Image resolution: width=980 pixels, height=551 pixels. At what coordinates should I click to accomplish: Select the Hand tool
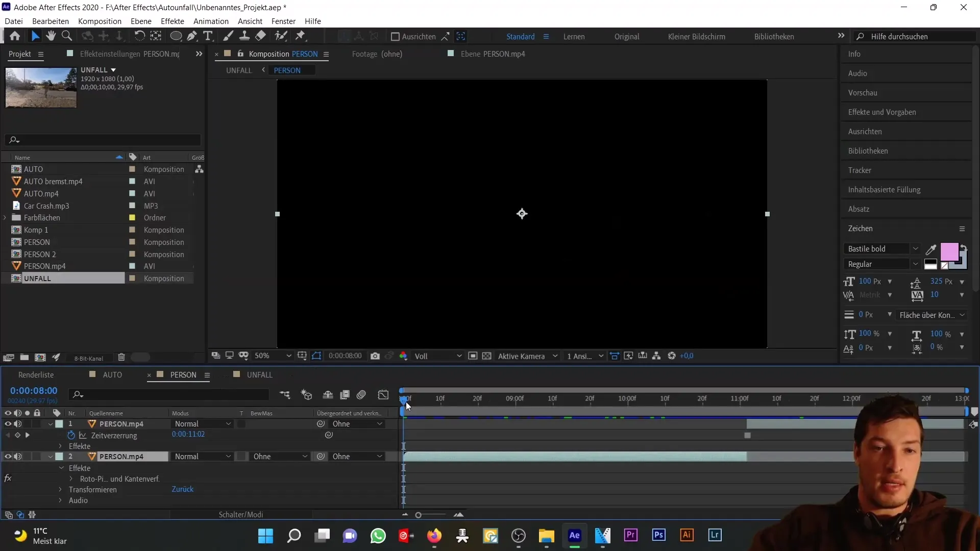[51, 36]
